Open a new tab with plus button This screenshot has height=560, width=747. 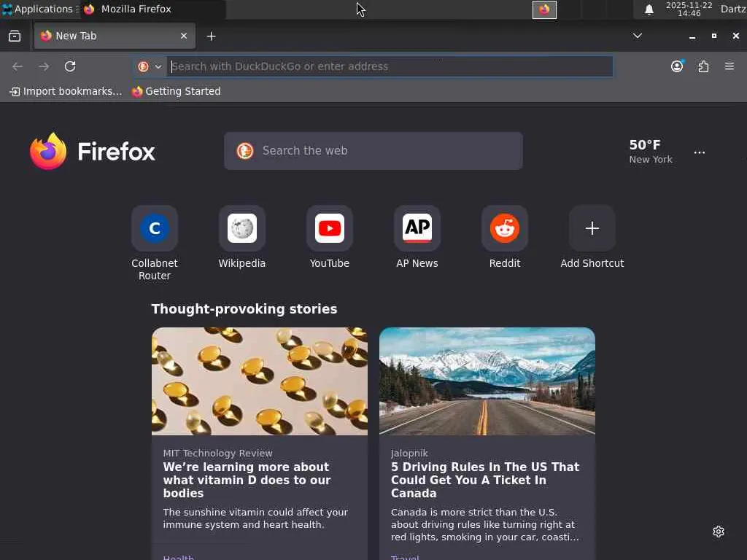(x=211, y=36)
